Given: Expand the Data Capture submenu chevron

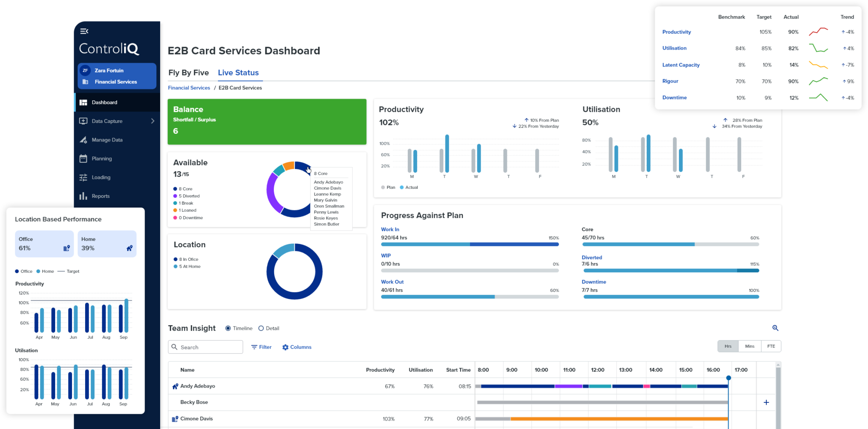Looking at the screenshot, I should 153,121.
